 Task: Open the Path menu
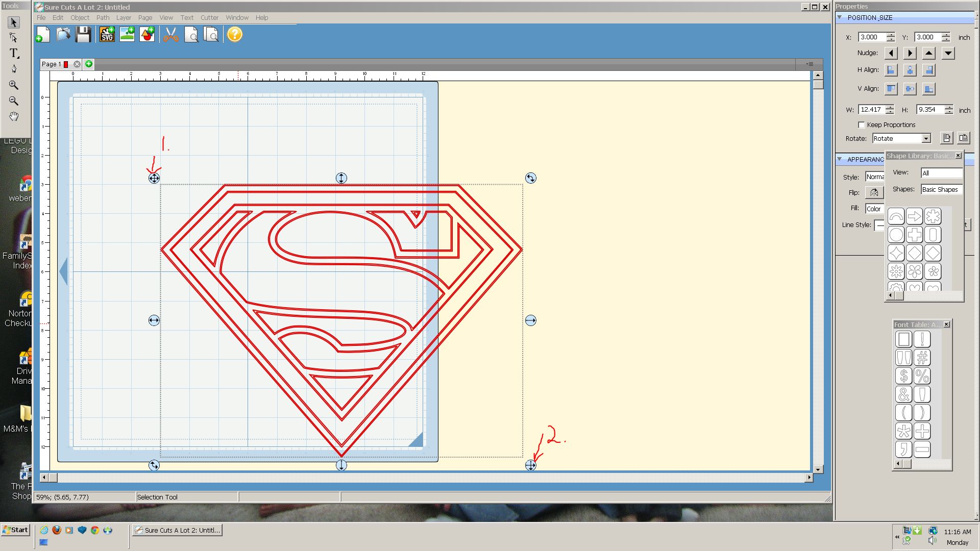point(103,17)
